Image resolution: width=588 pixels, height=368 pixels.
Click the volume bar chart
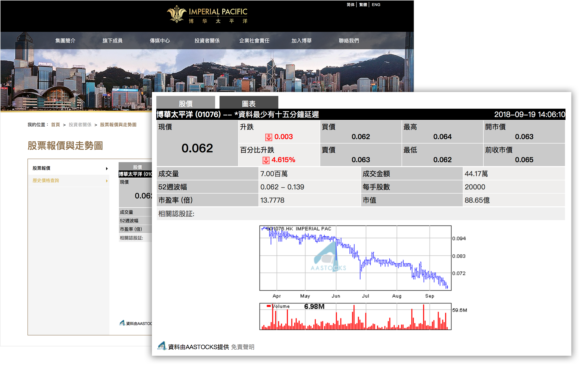click(x=355, y=316)
